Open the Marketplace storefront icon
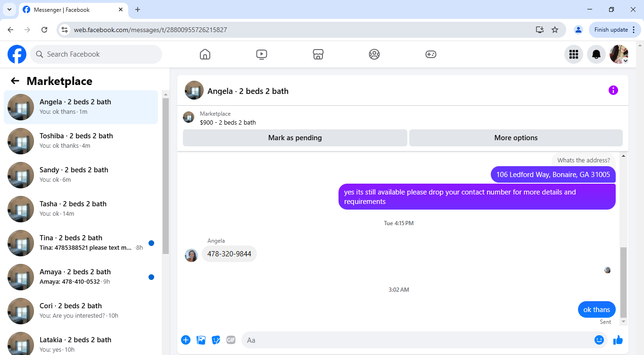The image size is (644, 355). click(x=318, y=54)
